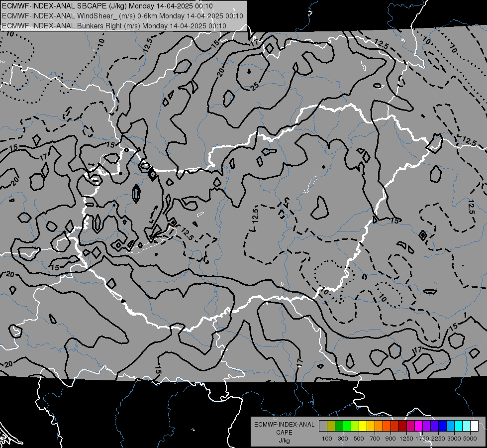Viewport: 487px width, 448px height.
Task: Click the 900 tick value in legend
Action: (390, 439)
